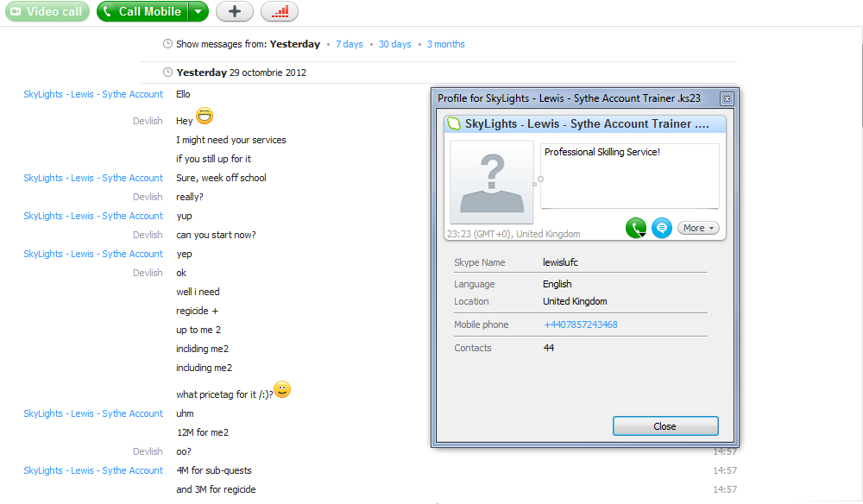Click Devlish sender name beside 'really?'
863x504 pixels.
148,197
